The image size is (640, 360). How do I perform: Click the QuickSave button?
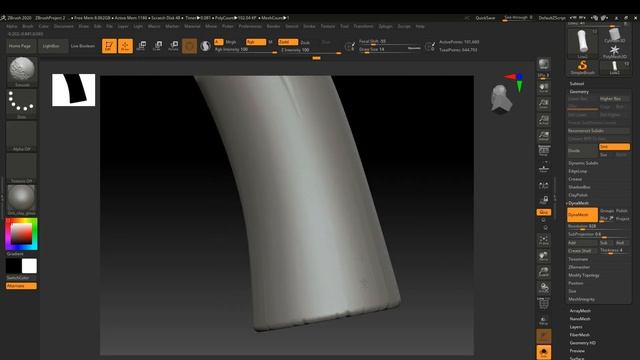tap(485, 18)
